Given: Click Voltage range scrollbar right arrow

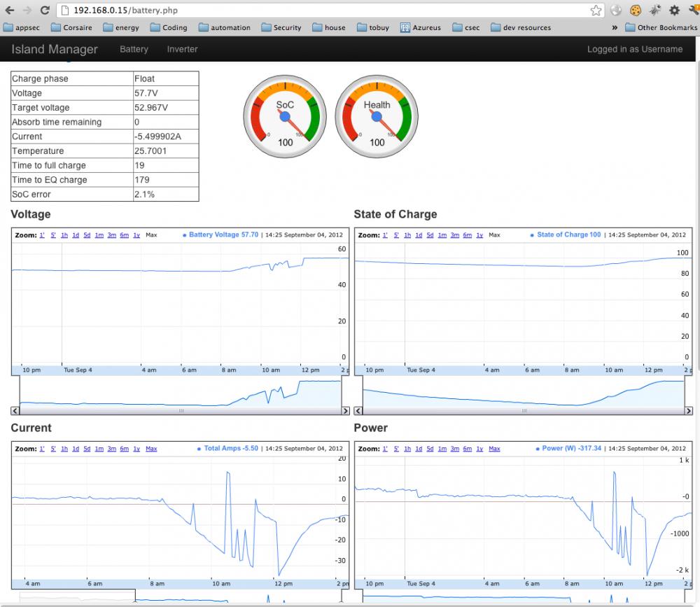Looking at the screenshot, I should point(345,410).
